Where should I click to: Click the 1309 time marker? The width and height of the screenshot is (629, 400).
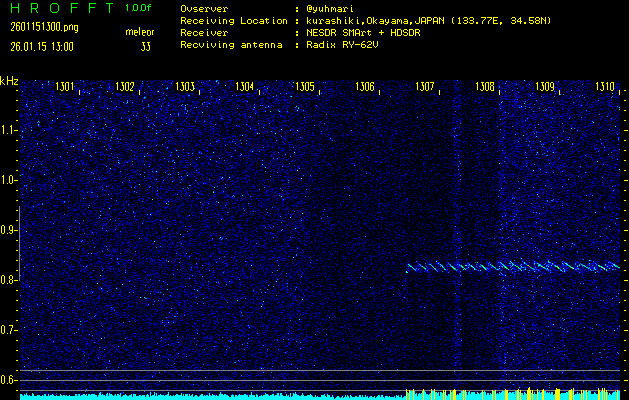coord(545,87)
